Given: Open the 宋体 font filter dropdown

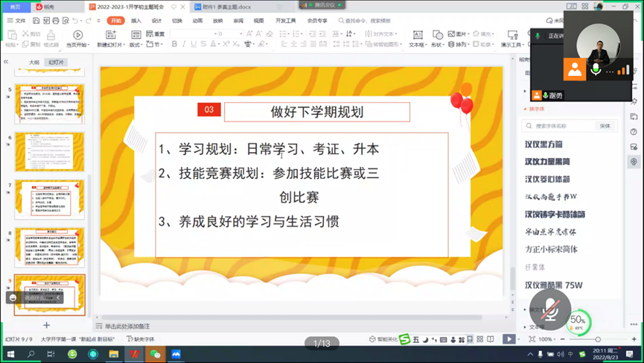Looking at the screenshot, I should point(606,126).
